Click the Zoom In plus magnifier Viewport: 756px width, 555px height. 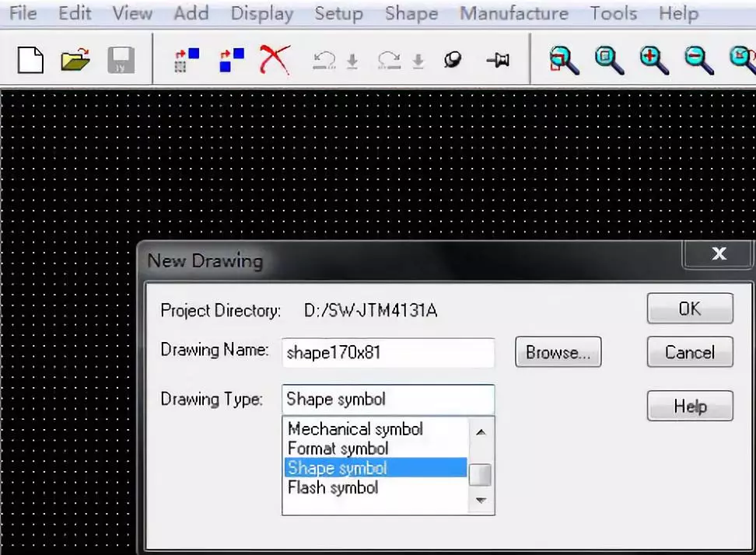click(x=654, y=60)
